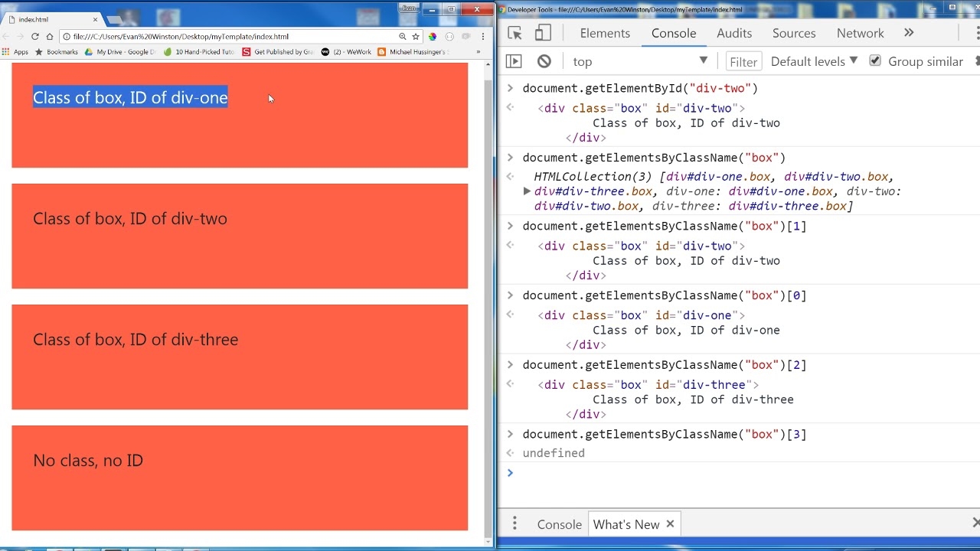980x551 pixels.
Task: Bookmark this page with the star icon
Action: pos(416,36)
